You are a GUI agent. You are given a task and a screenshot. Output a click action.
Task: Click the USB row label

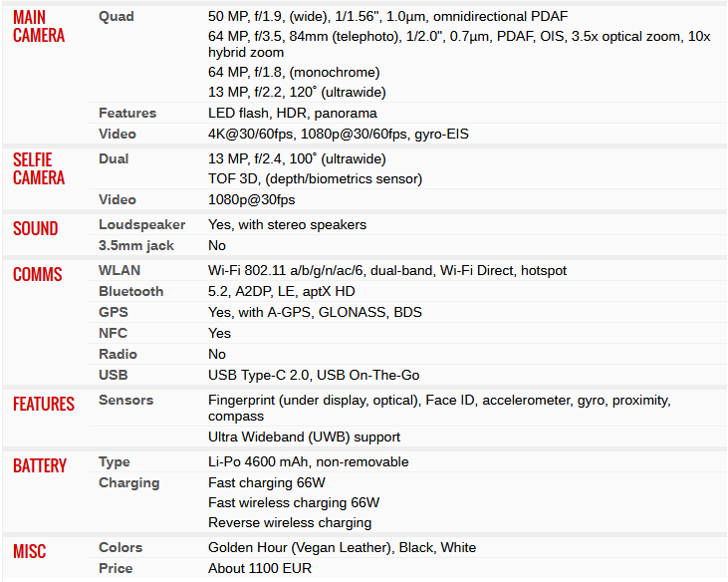[x=113, y=376]
